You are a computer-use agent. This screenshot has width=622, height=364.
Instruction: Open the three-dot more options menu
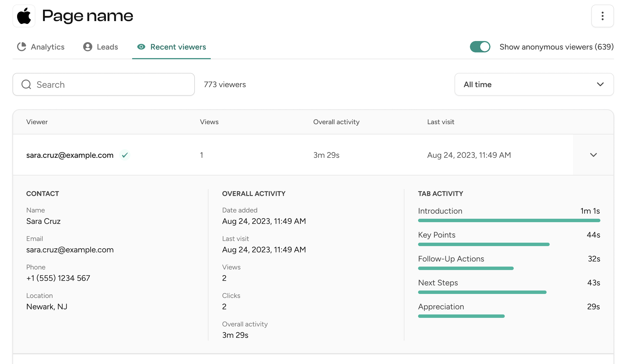(x=602, y=16)
